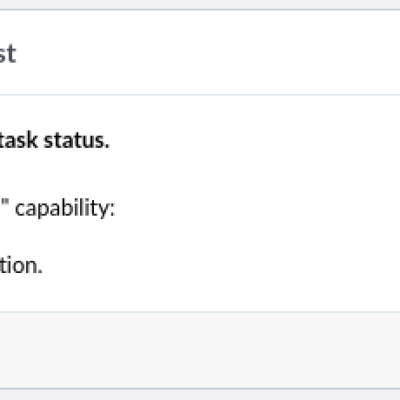This screenshot has height=400, width=400.
Task: Click the gray footer area of the panel
Action: (x=200, y=350)
